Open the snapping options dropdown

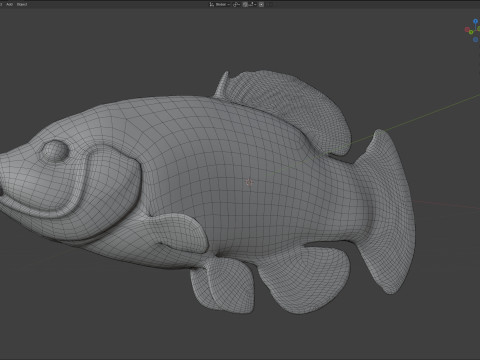click(252, 4)
